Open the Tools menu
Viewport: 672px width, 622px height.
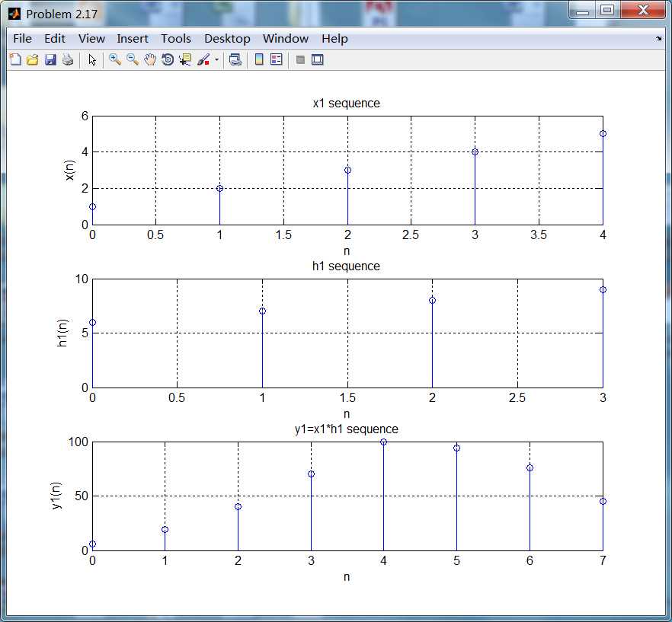tap(176, 39)
